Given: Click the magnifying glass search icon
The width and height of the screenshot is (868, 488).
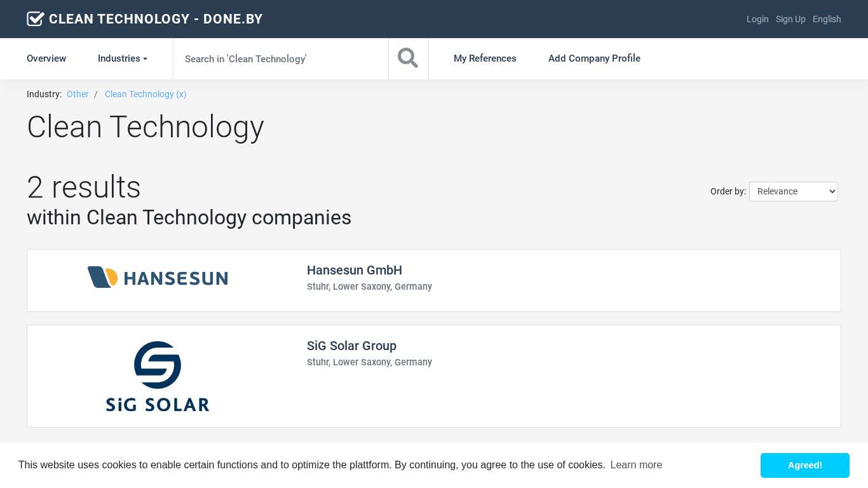Looking at the screenshot, I should [x=408, y=58].
